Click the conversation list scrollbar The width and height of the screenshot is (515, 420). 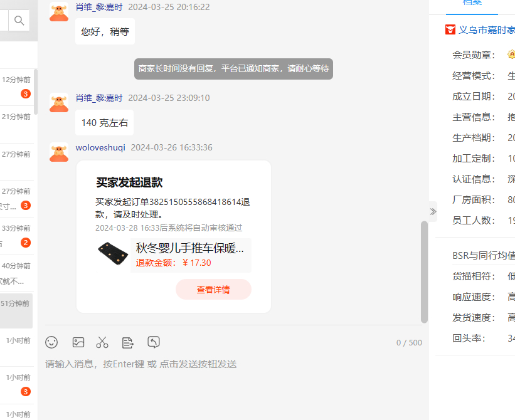(x=36, y=92)
